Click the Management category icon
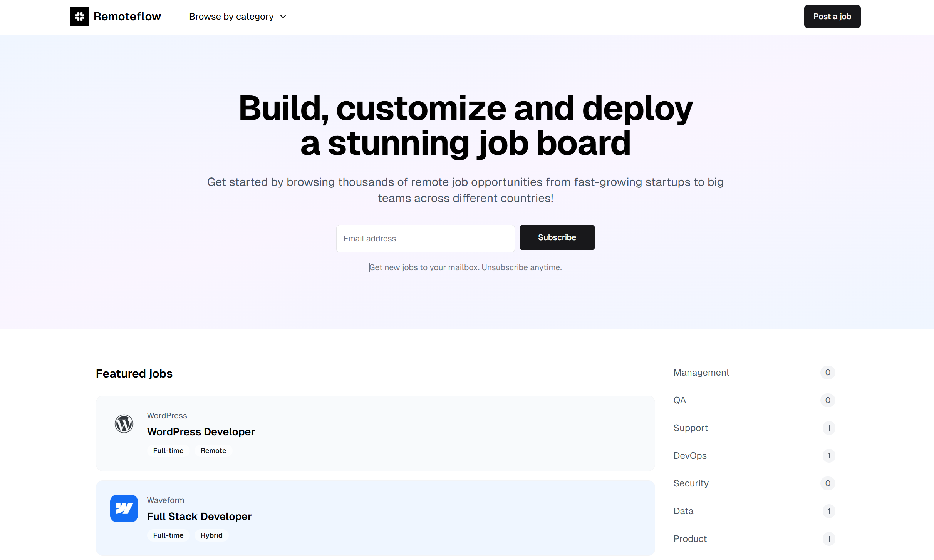The width and height of the screenshot is (934, 560). [x=828, y=372]
